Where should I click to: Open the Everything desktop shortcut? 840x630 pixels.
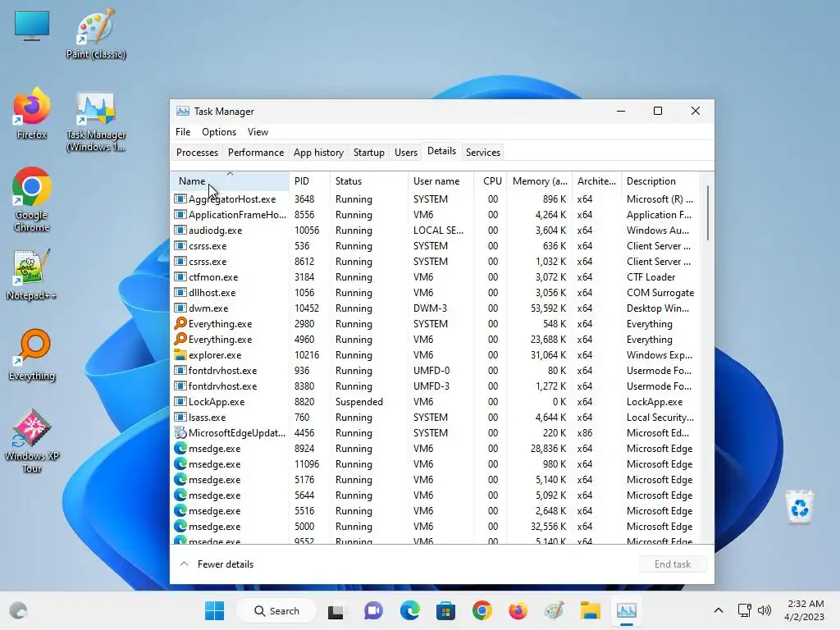tap(32, 354)
